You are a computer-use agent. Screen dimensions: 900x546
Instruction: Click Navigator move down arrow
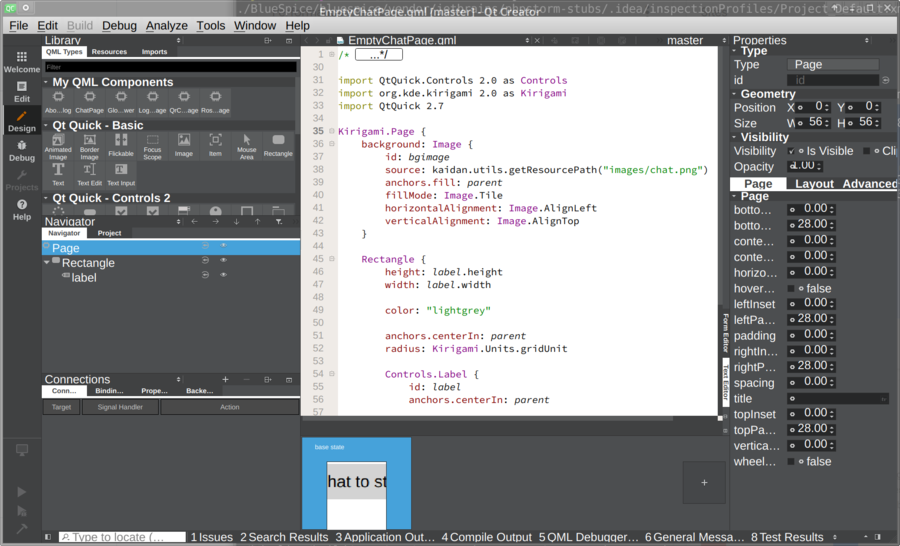pyautogui.click(x=236, y=222)
